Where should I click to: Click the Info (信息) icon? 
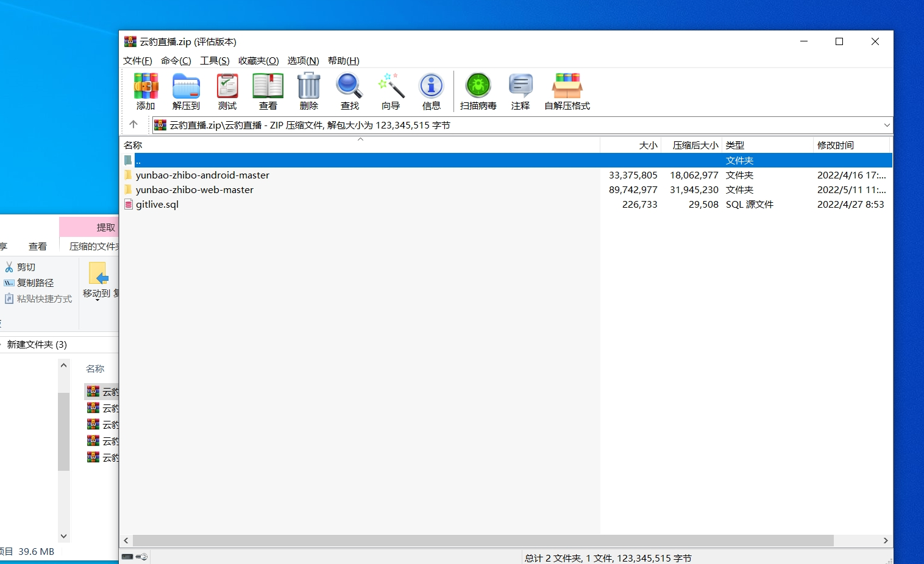(x=432, y=86)
